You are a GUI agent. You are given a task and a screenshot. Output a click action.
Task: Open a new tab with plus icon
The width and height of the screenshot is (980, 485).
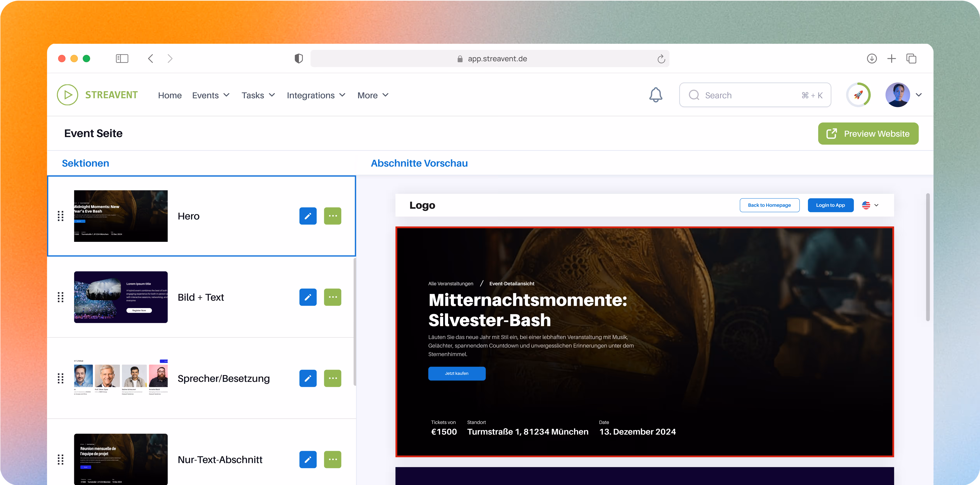point(891,58)
